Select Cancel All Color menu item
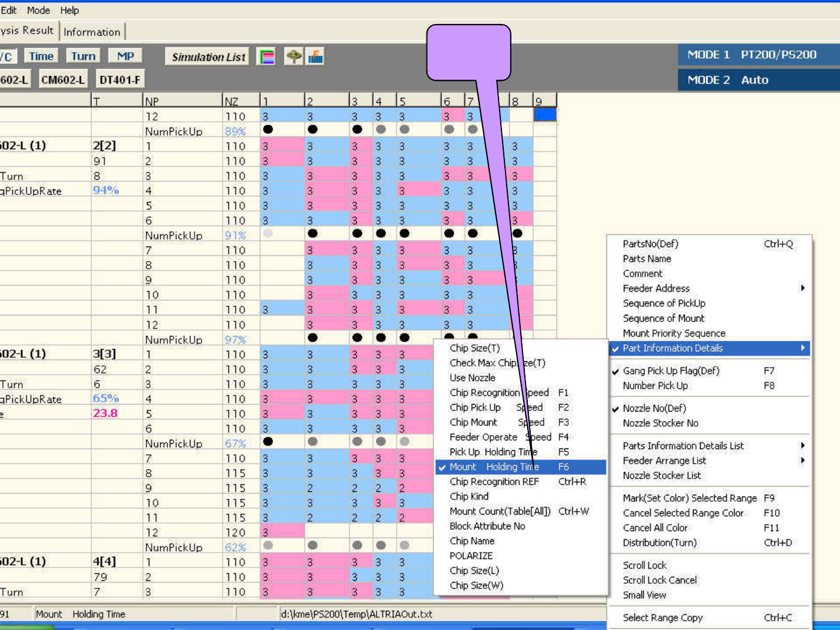 [x=655, y=528]
